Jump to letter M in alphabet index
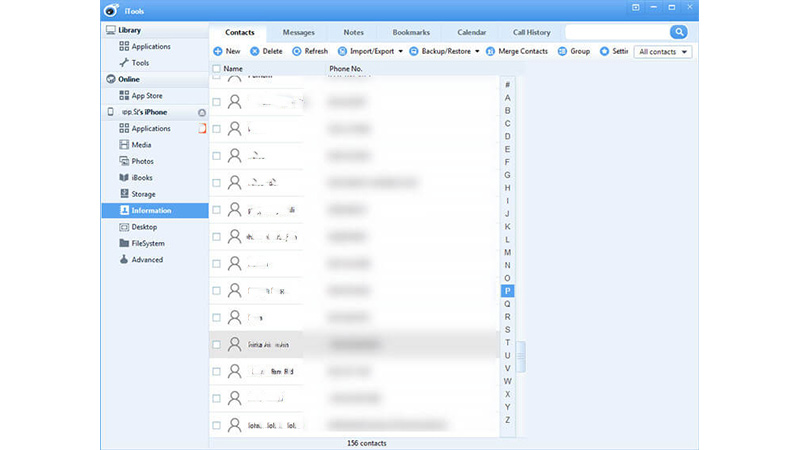The image size is (800, 450). click(x=508, y=252)
